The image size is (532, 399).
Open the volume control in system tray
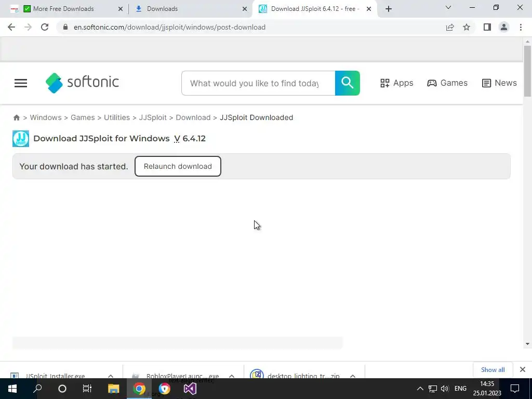pyautogui.click(x=445, y=389)
